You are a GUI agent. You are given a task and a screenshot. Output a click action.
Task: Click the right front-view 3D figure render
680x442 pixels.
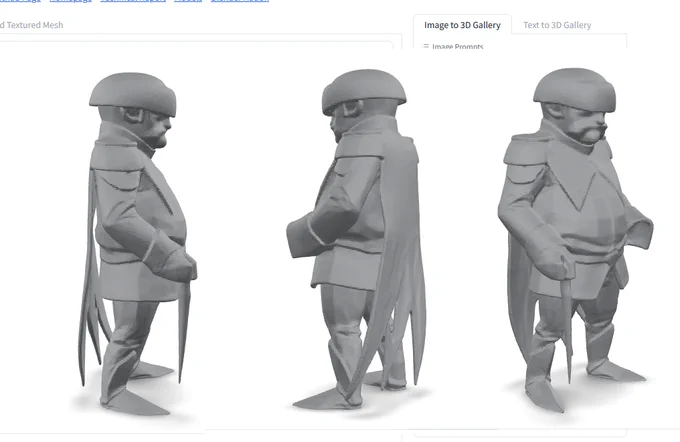pos(575,239)
